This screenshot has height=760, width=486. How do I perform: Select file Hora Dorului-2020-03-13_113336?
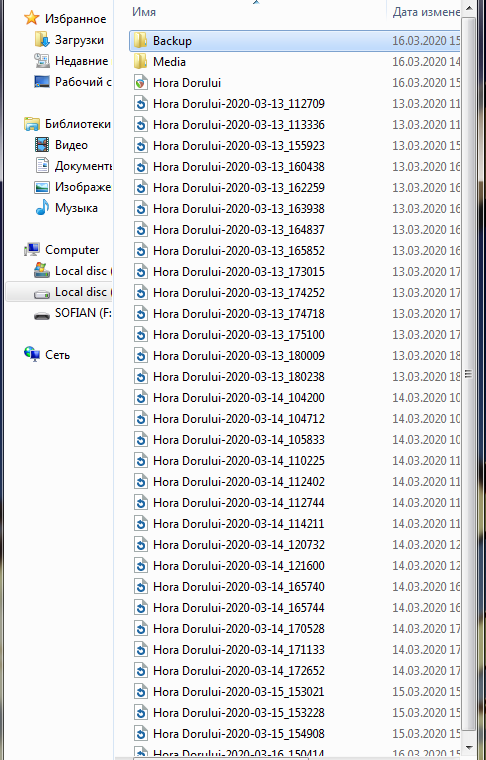pyautogui.click(x=239, y=125)
